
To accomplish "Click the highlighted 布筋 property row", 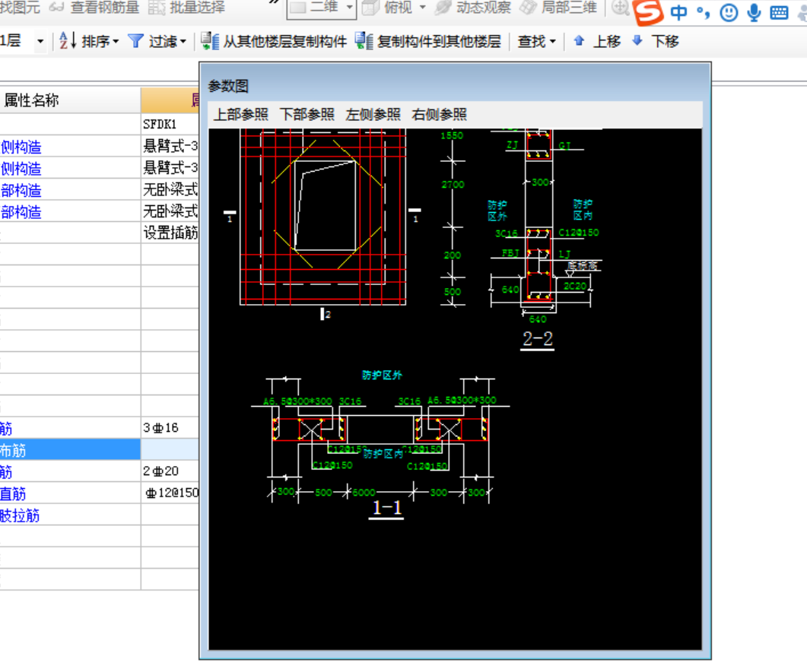I will [x=70, y=450].
